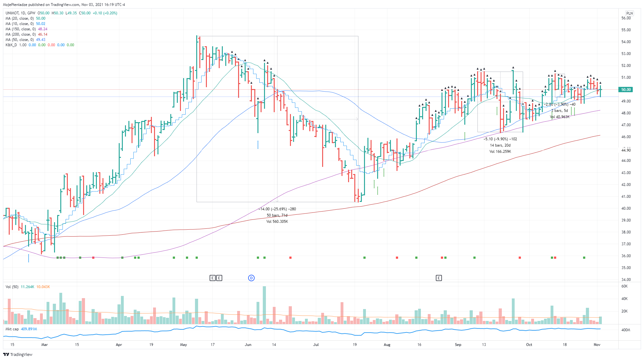Click the TradingView logo at the bottom left
Image resolution: width=644 pixels, height=360 pixels.
(x=18, y=354)
